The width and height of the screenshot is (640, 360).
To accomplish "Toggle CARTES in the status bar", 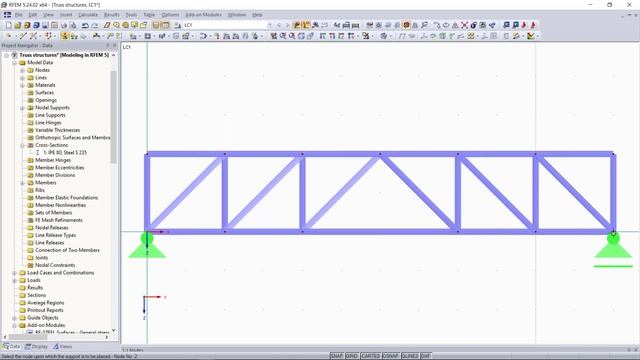I will [x=371, y=356].
